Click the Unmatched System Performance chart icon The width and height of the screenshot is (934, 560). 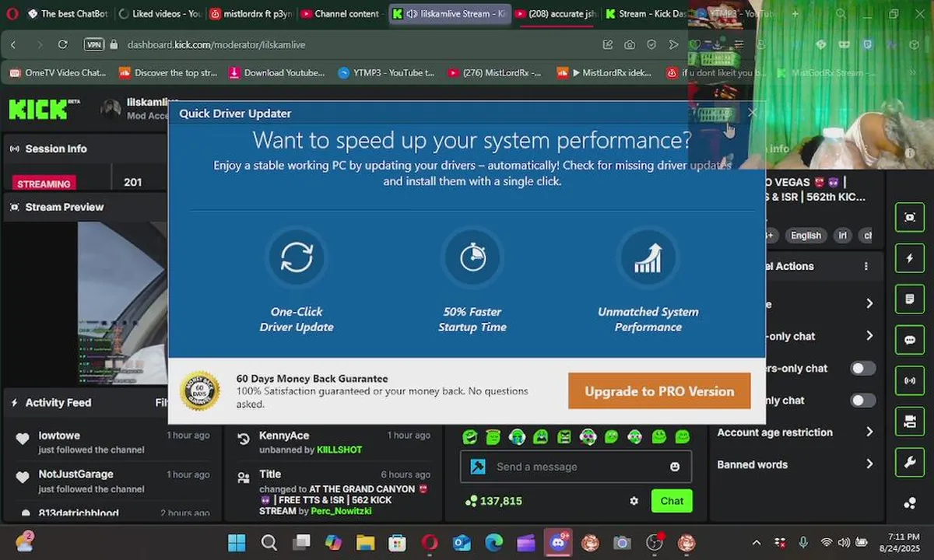click(648, 257)
